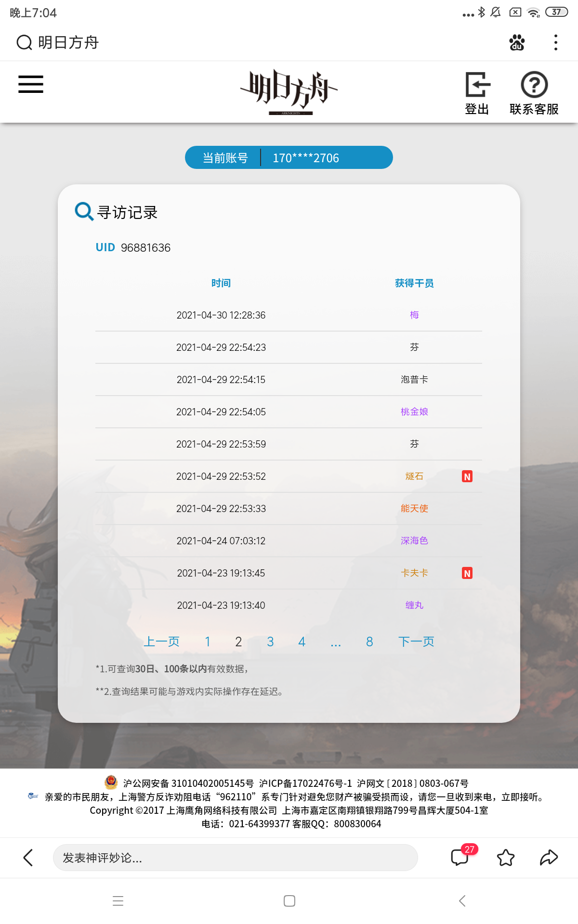This screenshot has width=578, height=924.
Task: Select page 2 in pagination
Action: click(238, 642)
